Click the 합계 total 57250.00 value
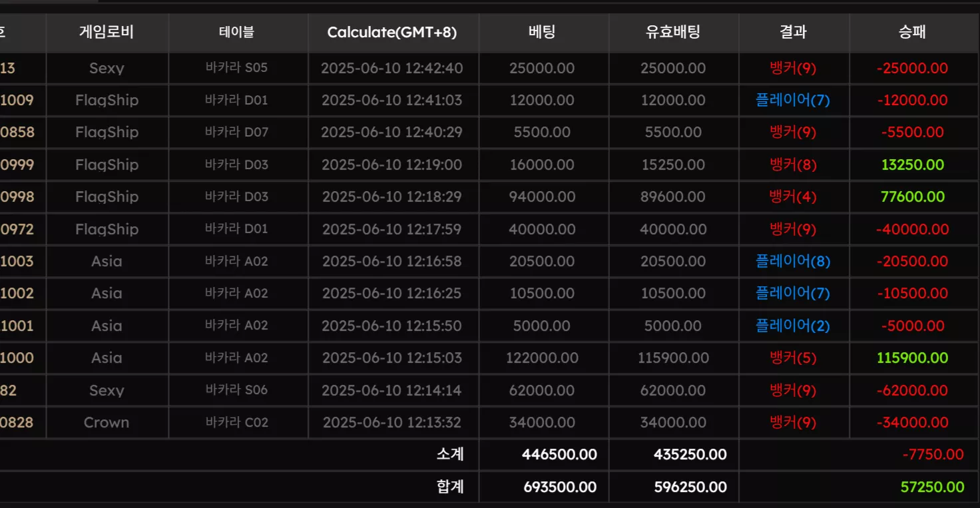The height and width of the screenshot is (508, 980). point(932,487)
